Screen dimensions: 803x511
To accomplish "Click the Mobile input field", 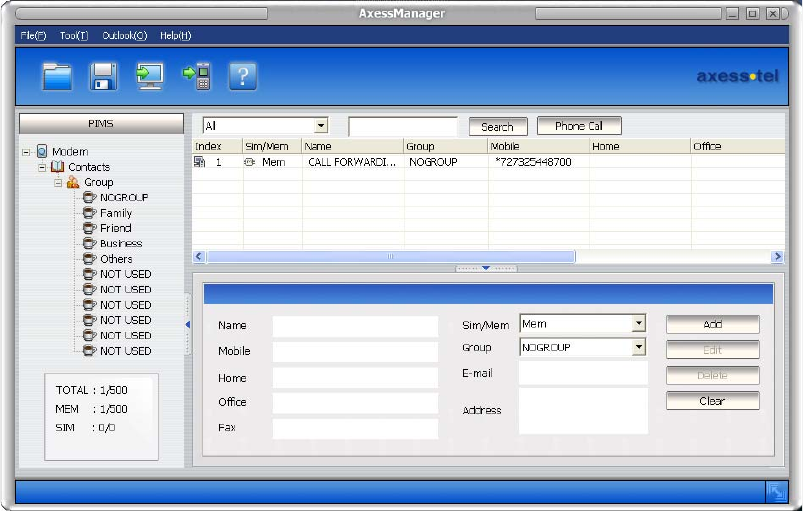I will coord(355,352).
